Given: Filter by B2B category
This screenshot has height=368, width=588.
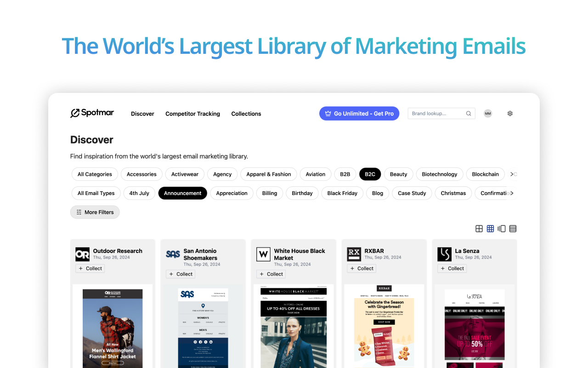Looking at the screenshot, I should pos(345,174).
